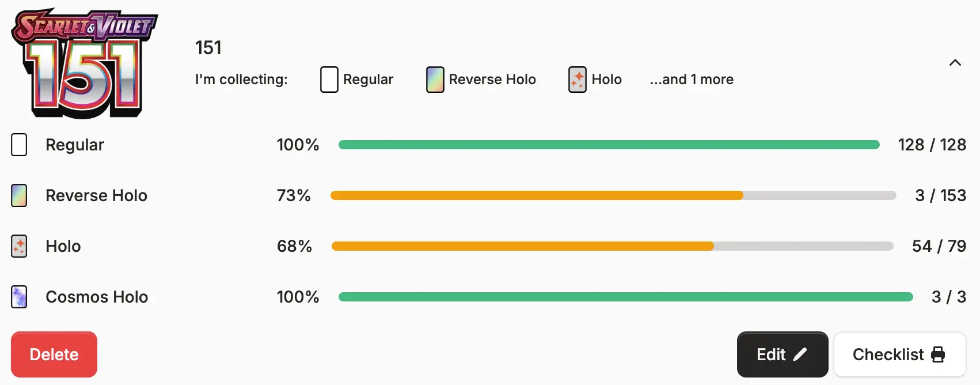This screenshot has width=980, height=385.
Task: Click the Reverse Holo 73% progress bar
Action: [x=613, y=195]
